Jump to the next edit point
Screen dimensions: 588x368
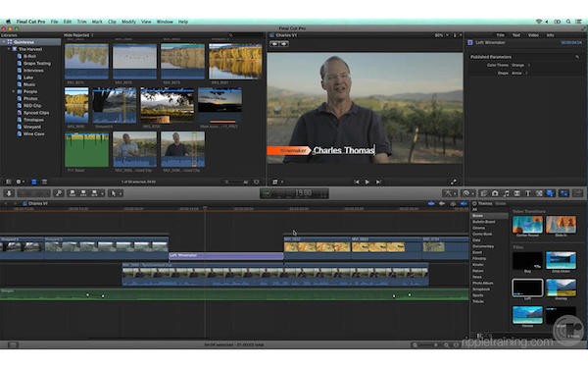pyautogui.click(x=378, y=182)
